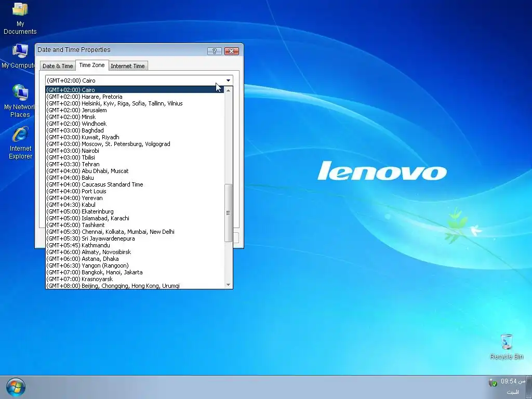The height and width of the screenshot is (399, 532).
Task: Pick (GMT+04:00) Yerevan
Action: [x=135, y=198]
